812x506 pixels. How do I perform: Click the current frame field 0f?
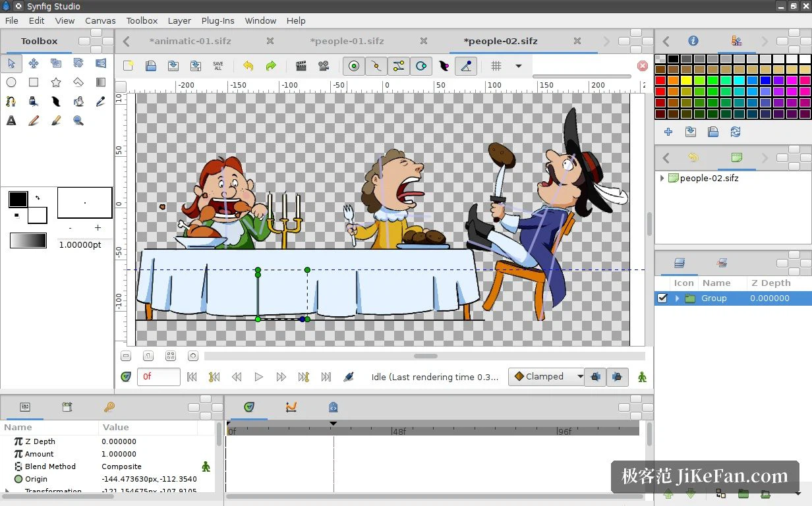coord(159,377)
